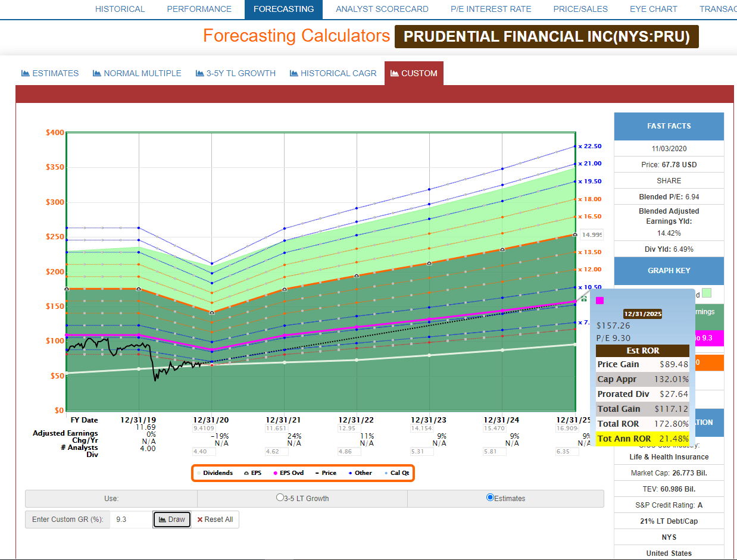Open the PRICE/SALES tab

click(580, 9)
